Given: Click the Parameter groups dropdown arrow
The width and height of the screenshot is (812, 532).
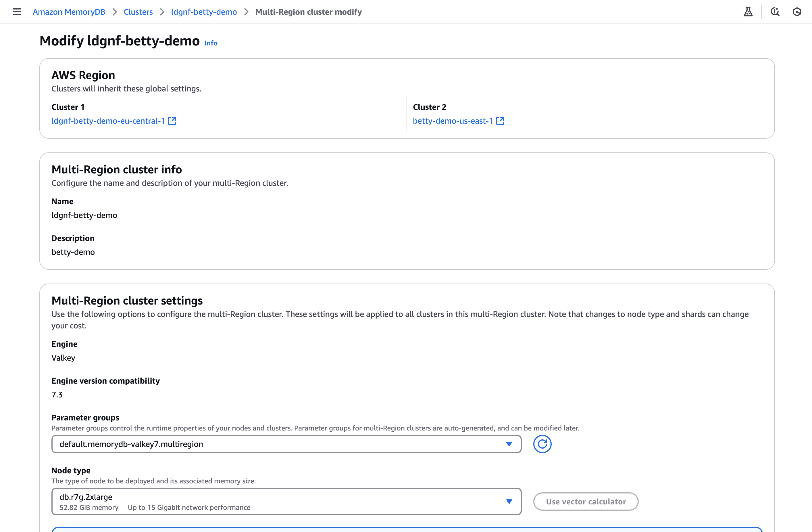Looking at the screenshot, I should point(509,444).
